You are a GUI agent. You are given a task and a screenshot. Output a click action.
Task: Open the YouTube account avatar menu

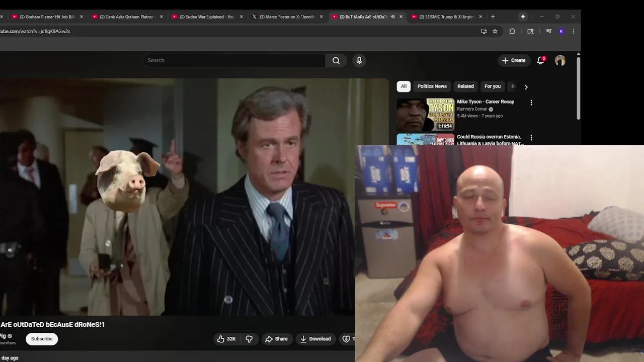tap(560, 60)
